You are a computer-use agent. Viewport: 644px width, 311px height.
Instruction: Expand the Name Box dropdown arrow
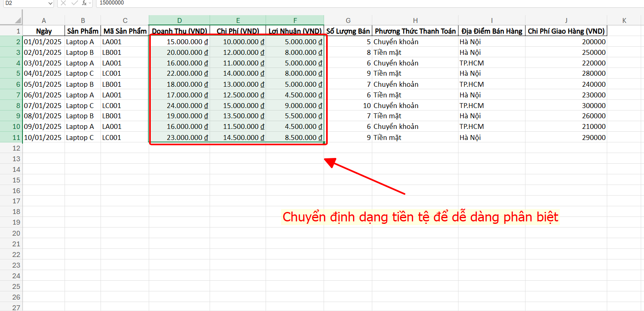(50, 3)
